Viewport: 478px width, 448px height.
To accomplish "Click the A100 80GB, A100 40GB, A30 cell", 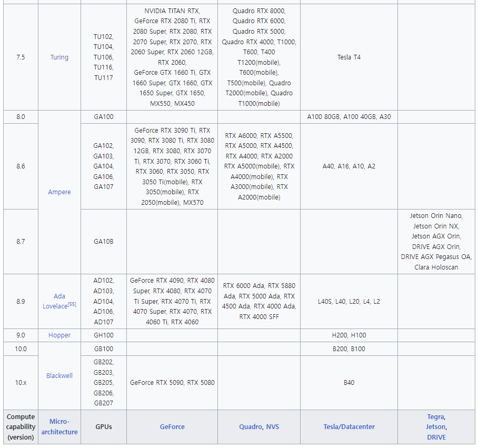I will point(349,117).
